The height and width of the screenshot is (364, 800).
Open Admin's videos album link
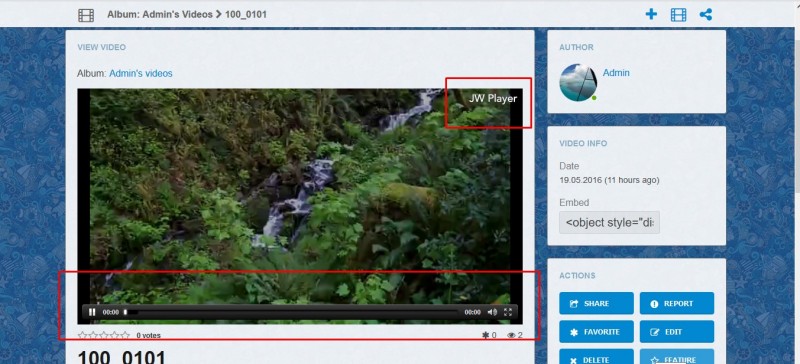point(141,74)
